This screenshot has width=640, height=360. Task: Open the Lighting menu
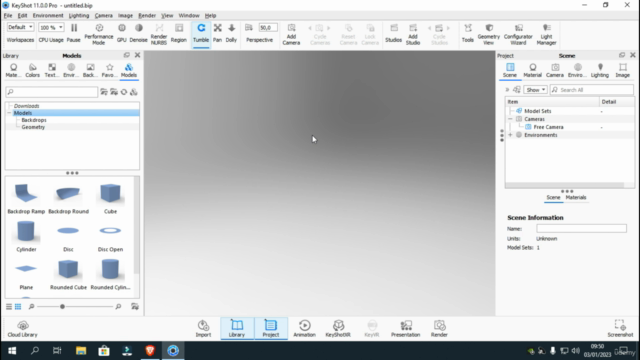pyautogui.click(x=79, y=16)
